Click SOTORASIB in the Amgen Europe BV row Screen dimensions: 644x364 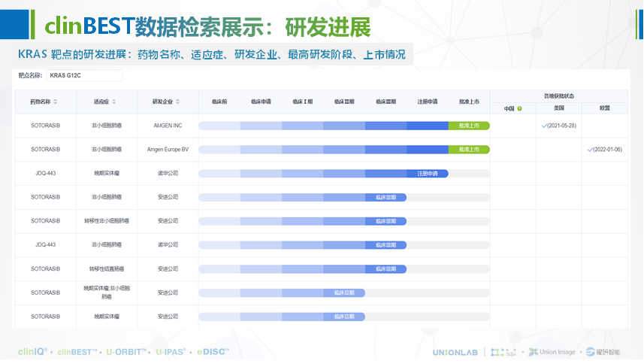tap(46, 150)
